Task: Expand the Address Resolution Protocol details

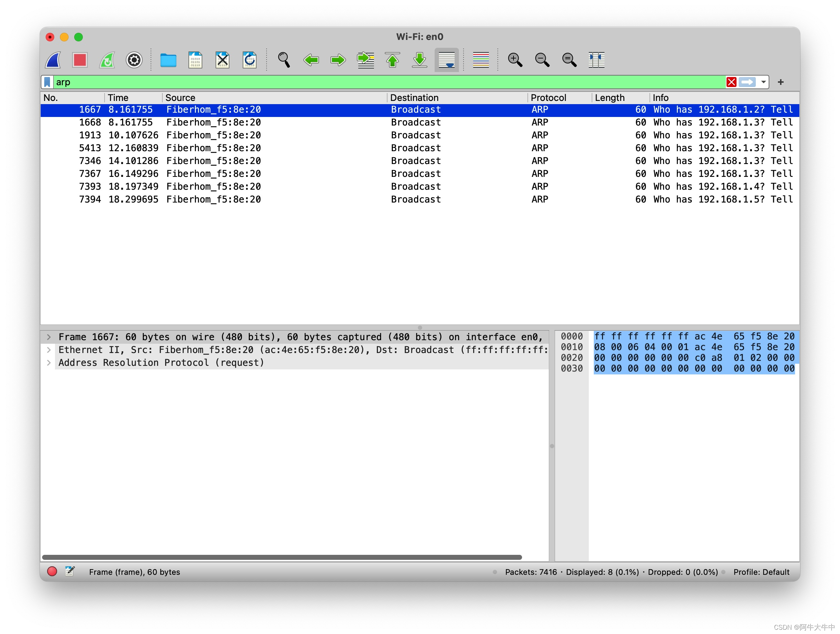Action: [x=49, y=363]
